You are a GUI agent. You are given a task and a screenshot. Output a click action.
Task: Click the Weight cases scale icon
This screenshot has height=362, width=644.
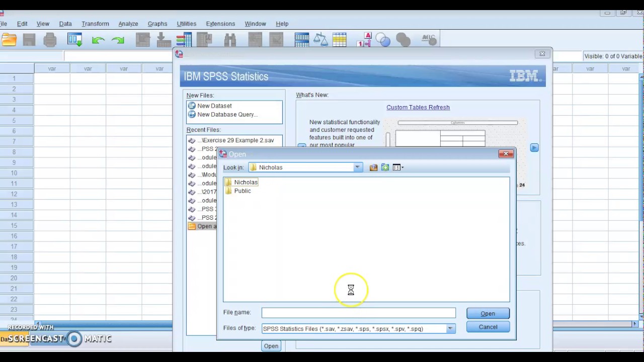(320, 40)
